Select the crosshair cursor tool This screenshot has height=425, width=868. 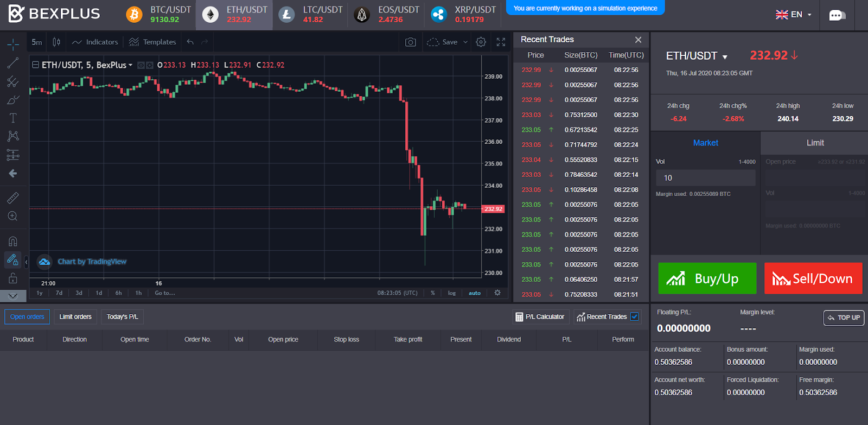(13, 44)
